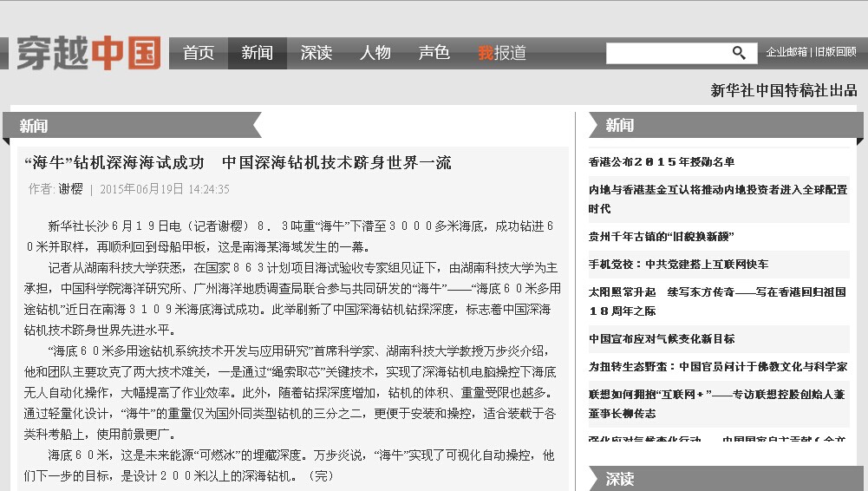Focus the search input box
868x491 pixels.
point(667,53)
